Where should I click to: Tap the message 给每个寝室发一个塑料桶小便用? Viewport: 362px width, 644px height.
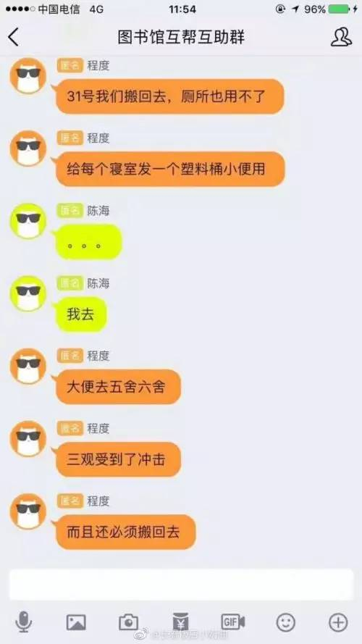click(170, 169)
